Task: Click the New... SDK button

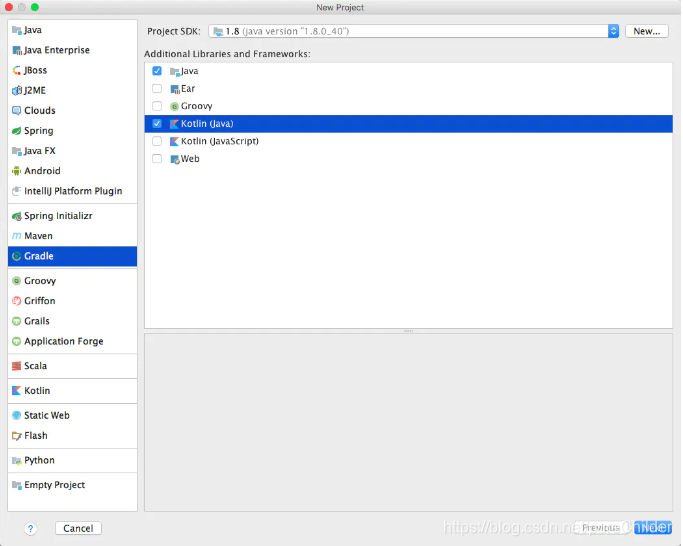Action: pyautogui.click(x=646, y=31)
